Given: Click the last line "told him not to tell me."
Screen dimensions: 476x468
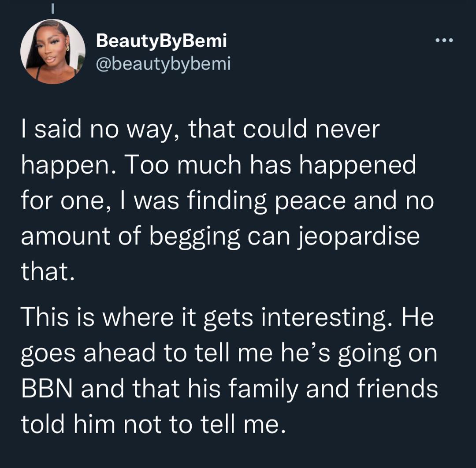Looking at the screenshot, I should [150, 424].
